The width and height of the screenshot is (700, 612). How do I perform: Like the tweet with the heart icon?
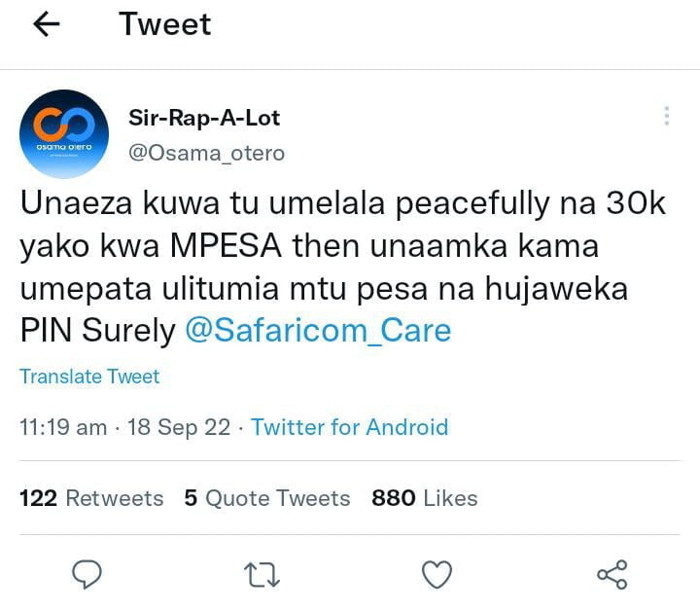coord(437,574)
